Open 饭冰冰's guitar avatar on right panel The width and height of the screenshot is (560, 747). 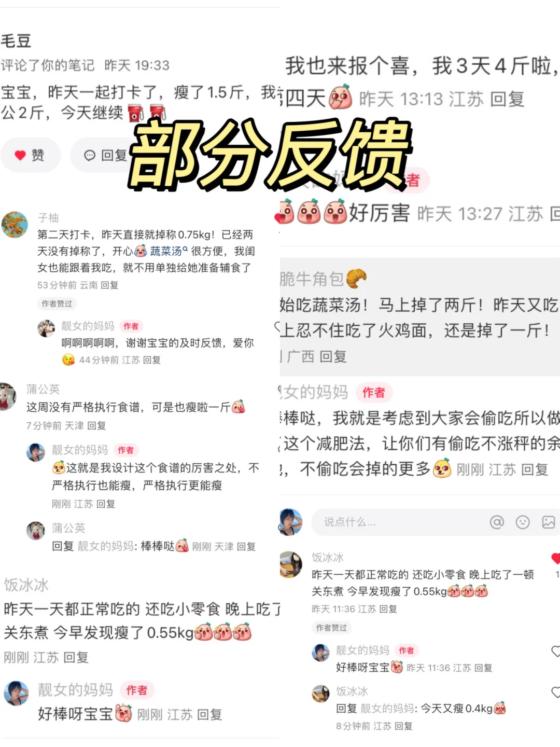[290, 564]
